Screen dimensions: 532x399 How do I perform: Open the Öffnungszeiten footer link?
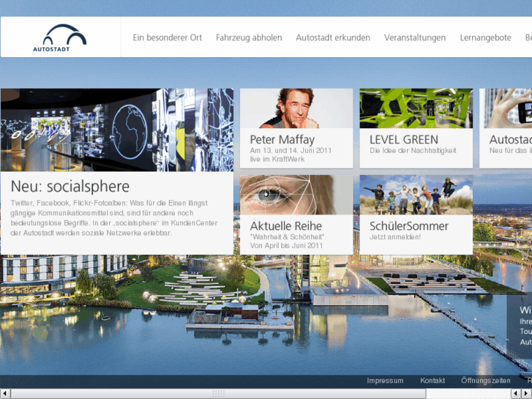pyautogui.click(x=485, y=381)
